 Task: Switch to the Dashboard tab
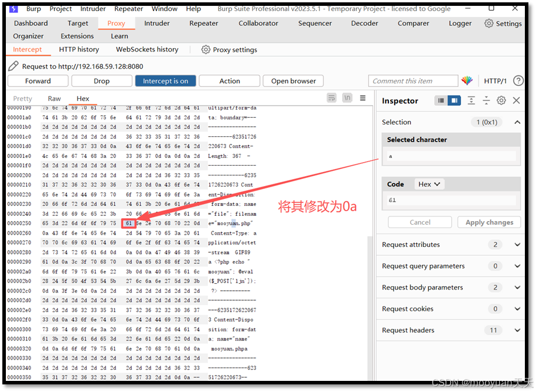(31, 23)
